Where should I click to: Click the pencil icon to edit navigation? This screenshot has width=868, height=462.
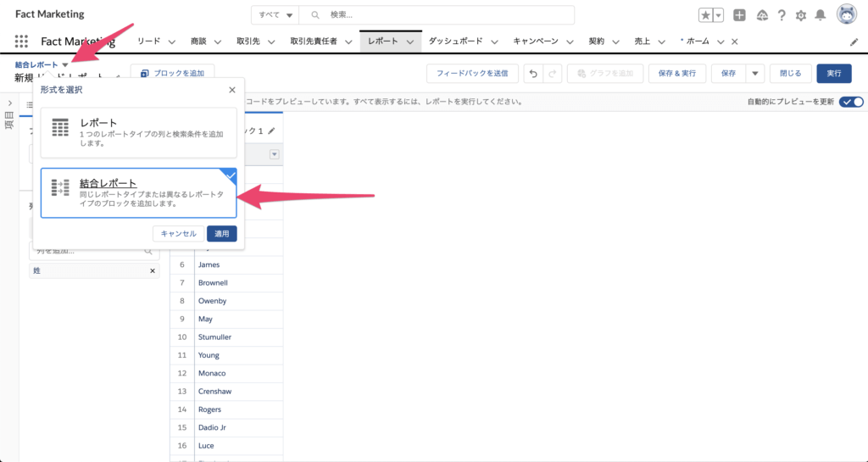coord(854,42)
